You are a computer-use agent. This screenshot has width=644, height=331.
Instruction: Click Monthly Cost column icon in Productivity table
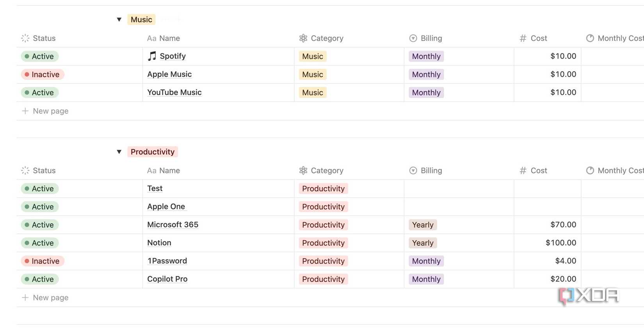[x=590, y=170]
